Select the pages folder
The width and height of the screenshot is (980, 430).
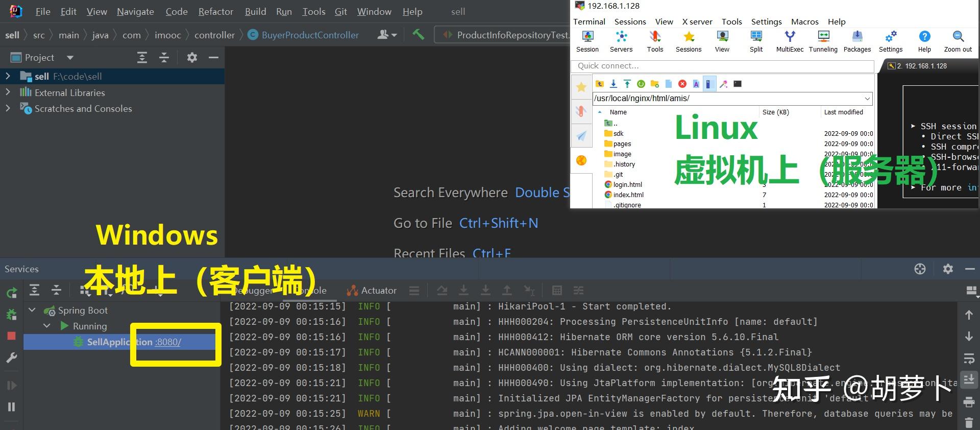click(618, 144)
